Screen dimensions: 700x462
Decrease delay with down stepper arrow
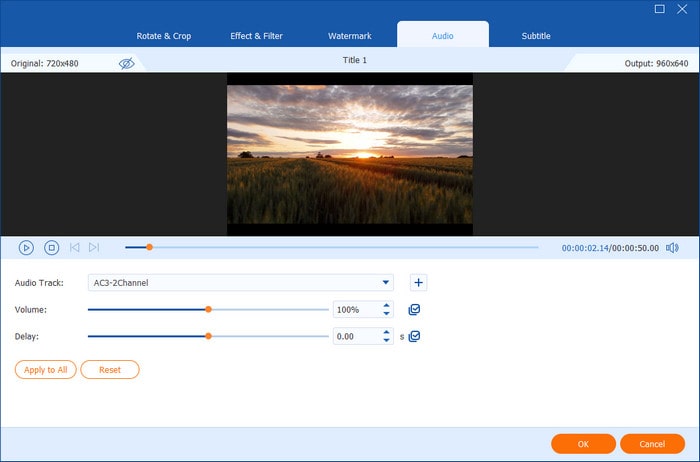pyautogui.click(x=387, y=341)
